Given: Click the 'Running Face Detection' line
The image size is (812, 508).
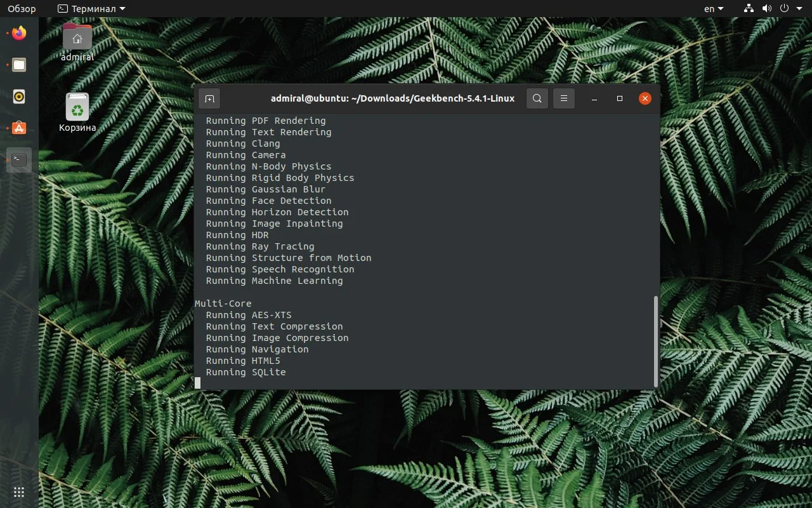Looking at the screenshot, I should [x=269, y=201].
